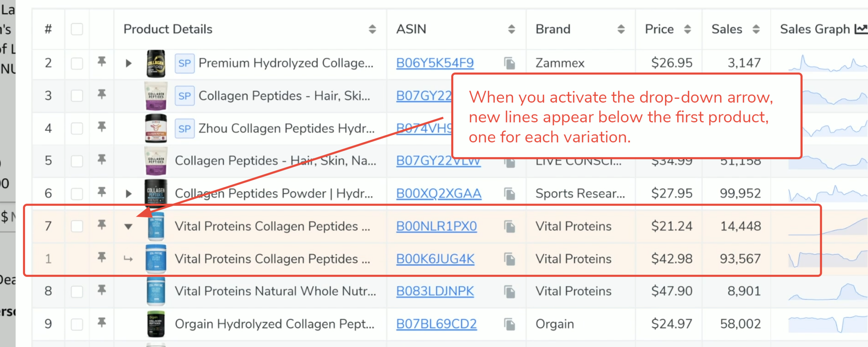Copy ASIN B06Y5K54F9 with copy icon
The height and width of the screenshot is (347, 868).
[509, 63]
